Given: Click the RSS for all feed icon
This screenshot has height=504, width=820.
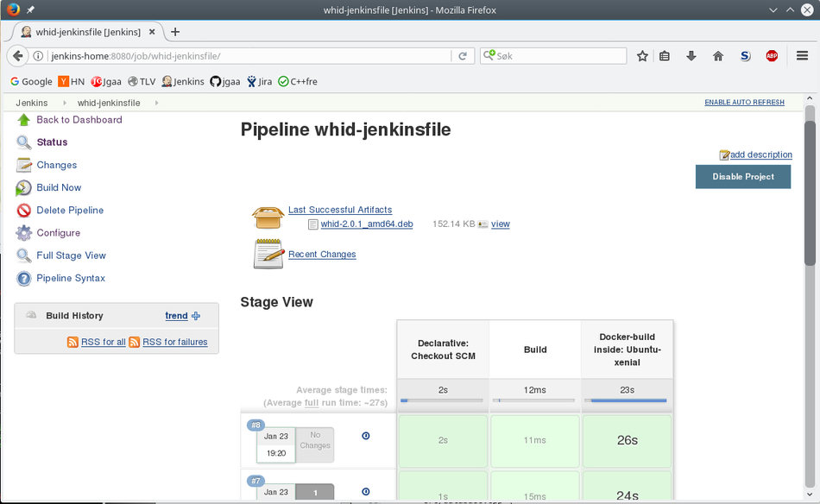Looking at the screenshot, I should tap(73, 342).
